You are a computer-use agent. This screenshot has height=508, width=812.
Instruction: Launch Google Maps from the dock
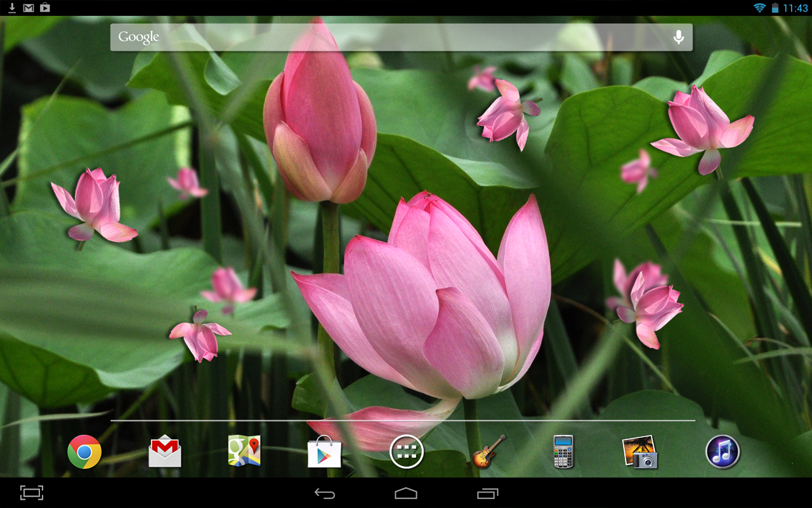click(244, 451)
